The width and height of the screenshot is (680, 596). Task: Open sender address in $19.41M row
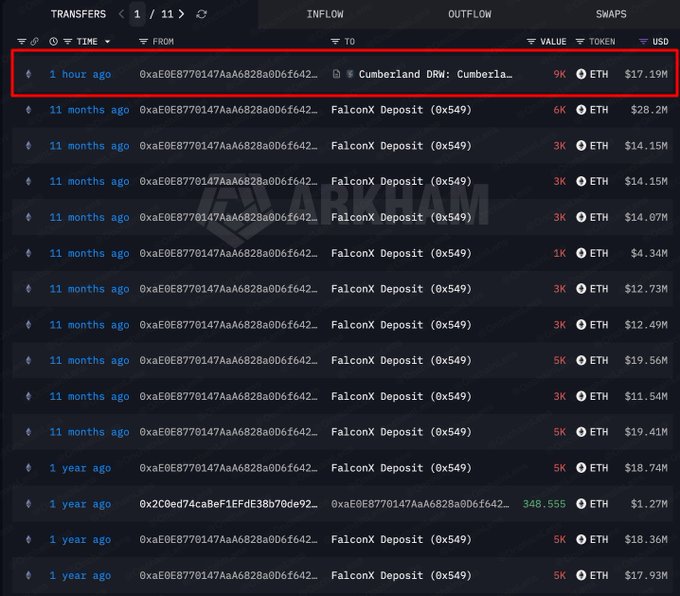(x=229, y=432)
